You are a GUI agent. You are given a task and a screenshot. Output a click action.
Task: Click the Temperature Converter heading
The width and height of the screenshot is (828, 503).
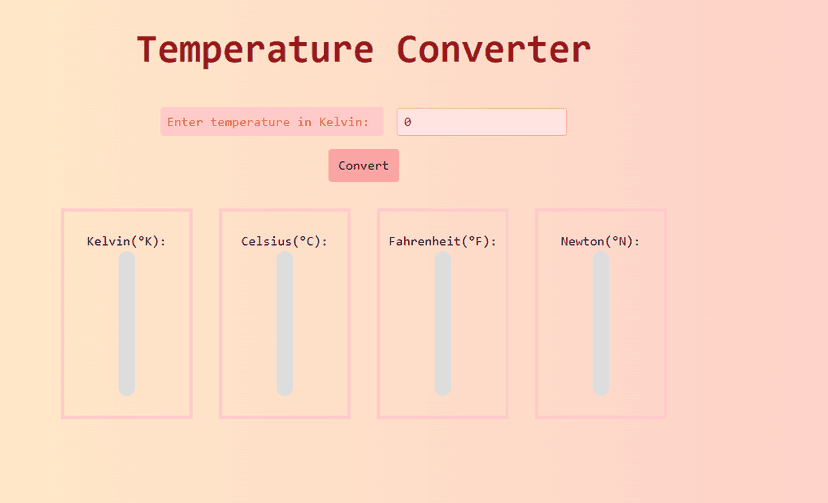click(363, 50)
